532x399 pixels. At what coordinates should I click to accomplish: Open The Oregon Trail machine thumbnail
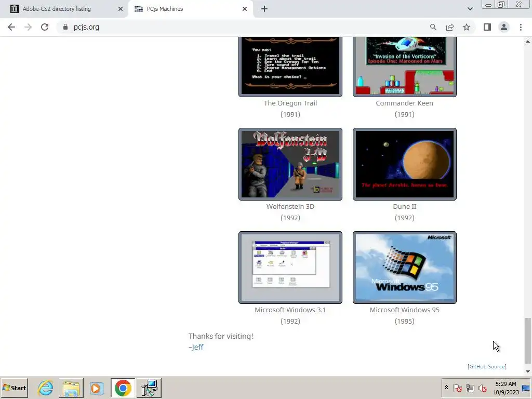(x=290, y=67)
